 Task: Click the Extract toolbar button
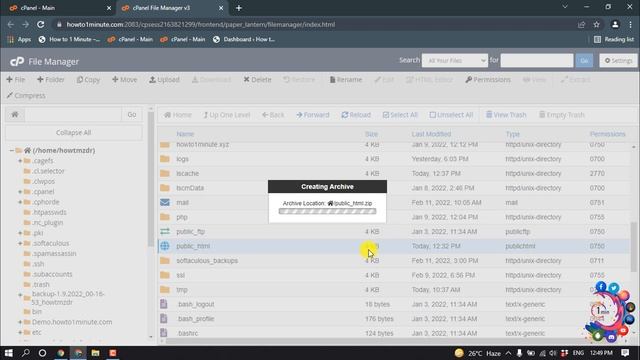(x=576, y=80)
